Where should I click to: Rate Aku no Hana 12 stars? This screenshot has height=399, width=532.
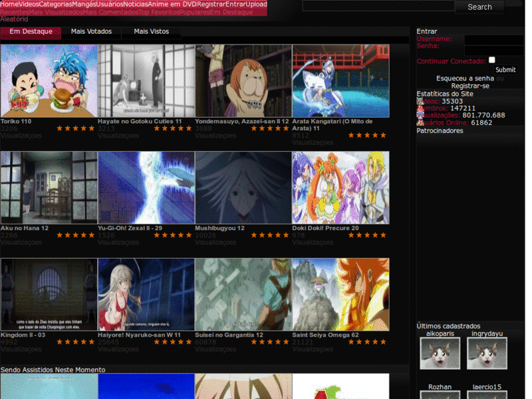pos(75,235)
